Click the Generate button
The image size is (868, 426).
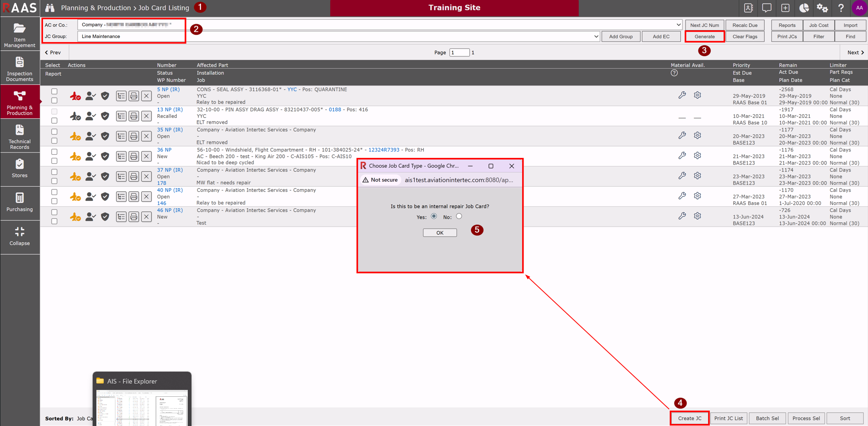click(x=704, y=37)
